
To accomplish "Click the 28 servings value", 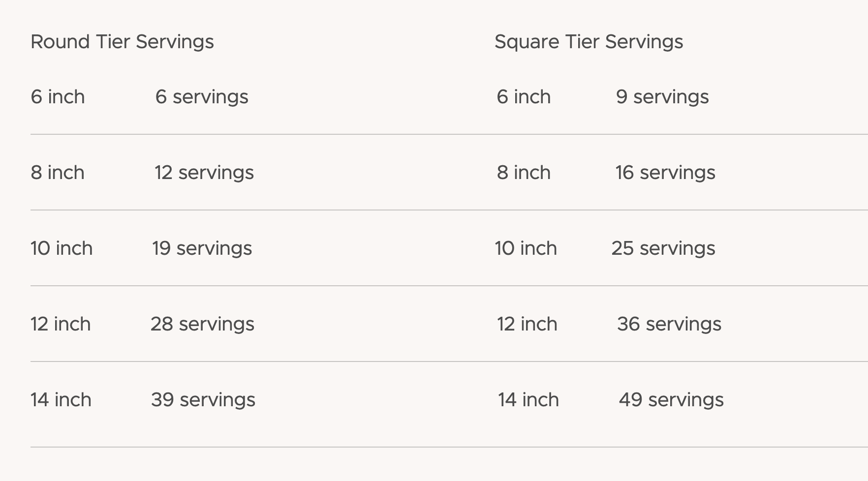I will 202,324.
